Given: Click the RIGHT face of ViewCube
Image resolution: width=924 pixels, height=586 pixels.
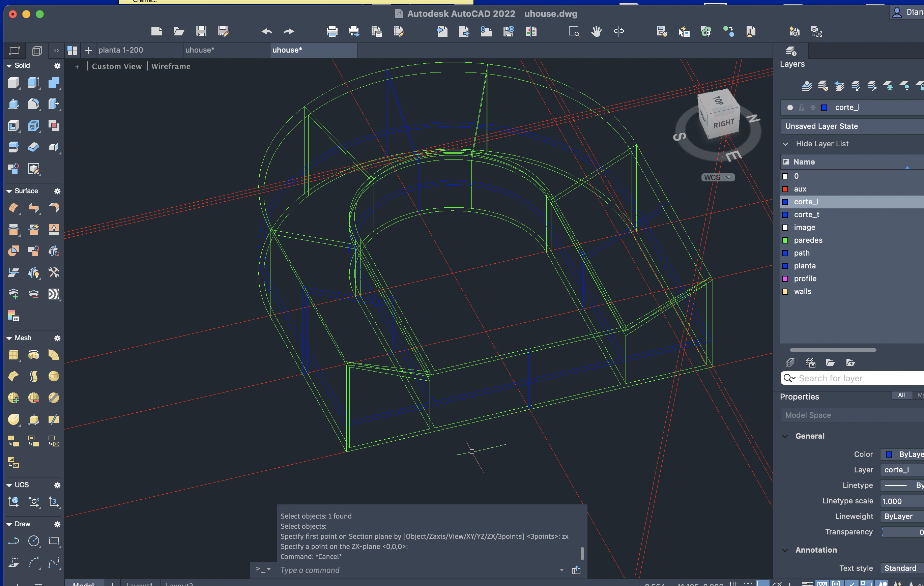Looking at the screenshot, I should [x=724, y=124].
